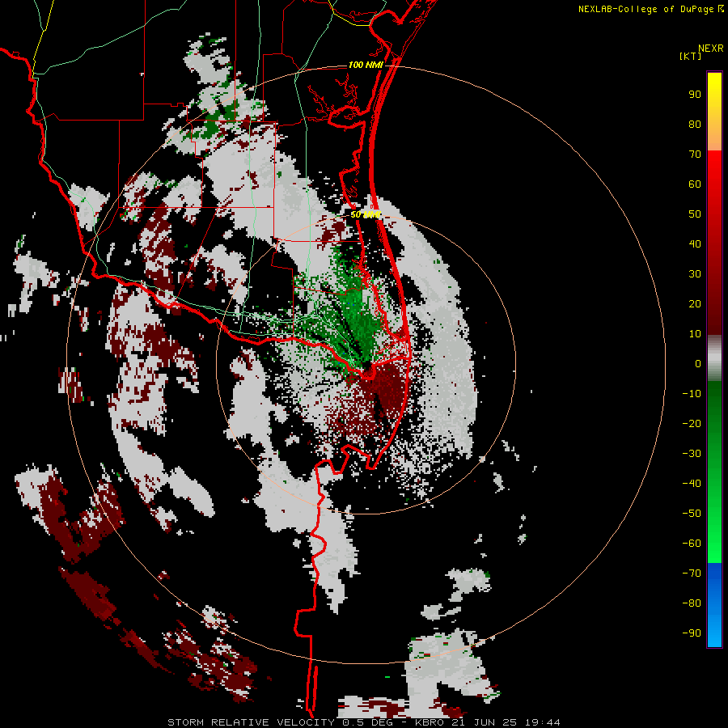728x728 pixels.
Task: Click the -40 value on the velocity scale
Action: (x=692, y=484)
